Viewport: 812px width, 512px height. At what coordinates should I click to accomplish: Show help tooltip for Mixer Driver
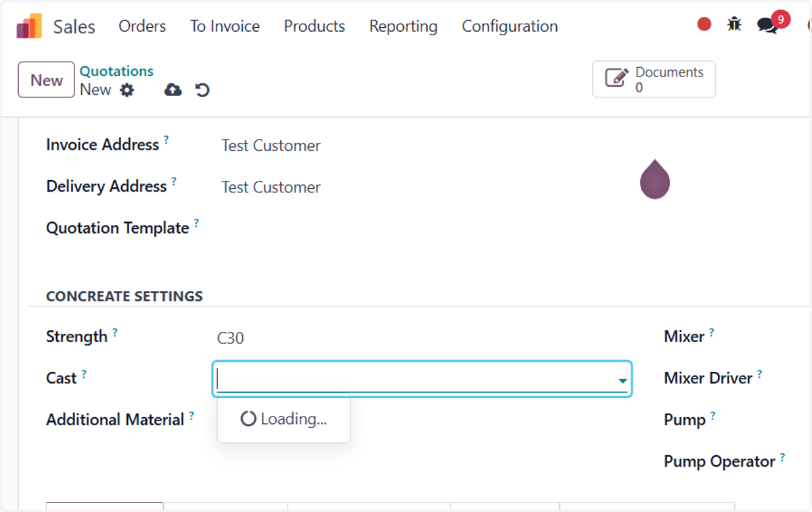pos(759,373)
